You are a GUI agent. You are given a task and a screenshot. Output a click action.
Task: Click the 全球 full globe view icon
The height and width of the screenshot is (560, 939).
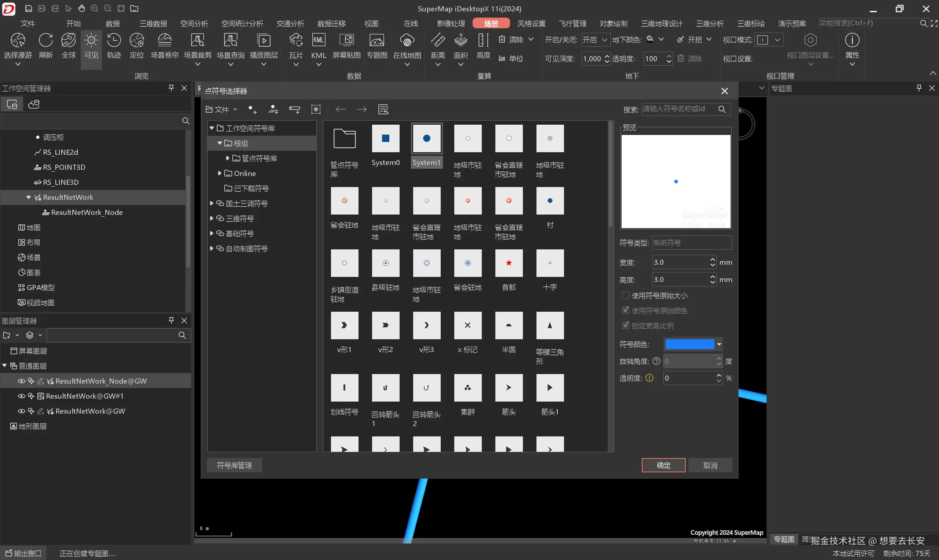[x=69, y=40]
